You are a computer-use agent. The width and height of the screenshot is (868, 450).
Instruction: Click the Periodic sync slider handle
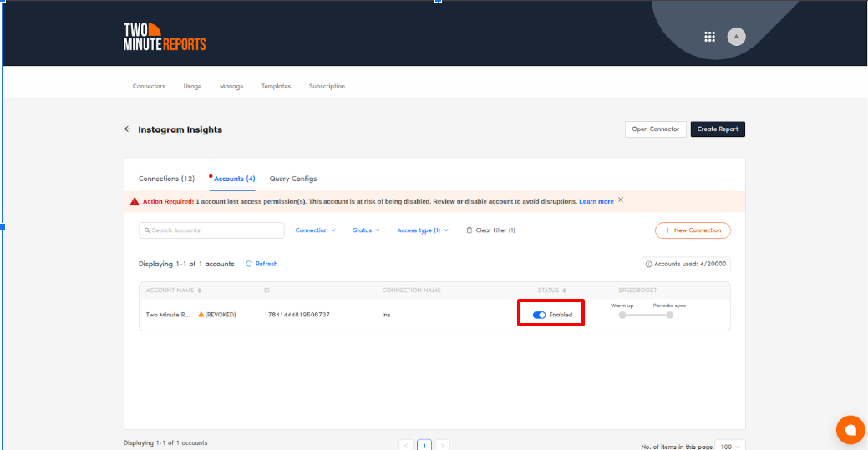point(670,315)
